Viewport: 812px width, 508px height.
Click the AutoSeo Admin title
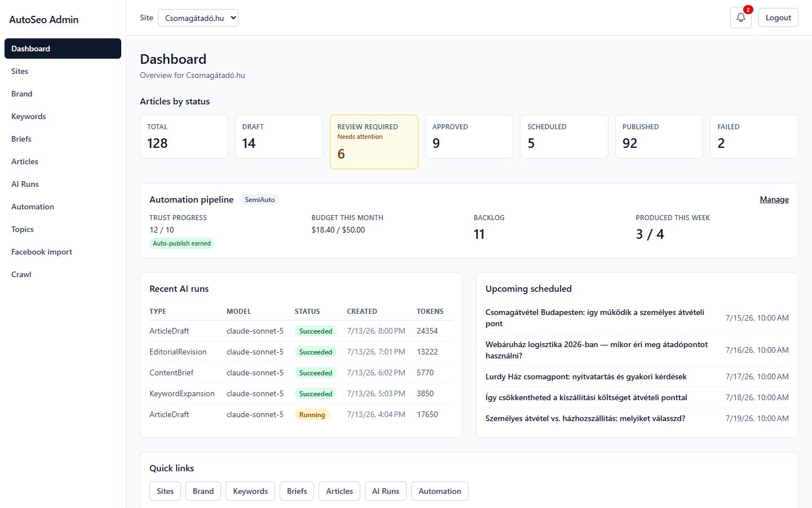click(43, 20)
